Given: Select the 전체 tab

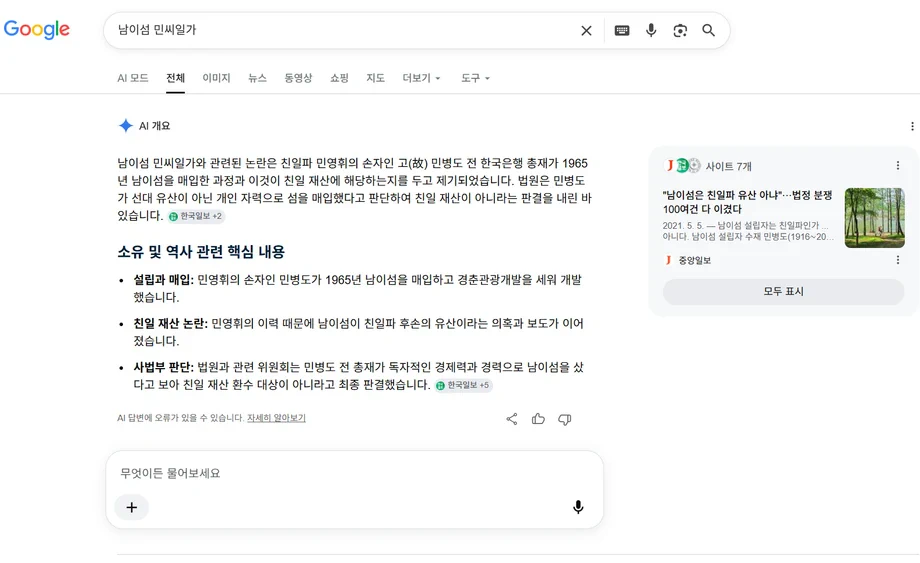Looking at the screenshot, I should [x=175, y=78].
